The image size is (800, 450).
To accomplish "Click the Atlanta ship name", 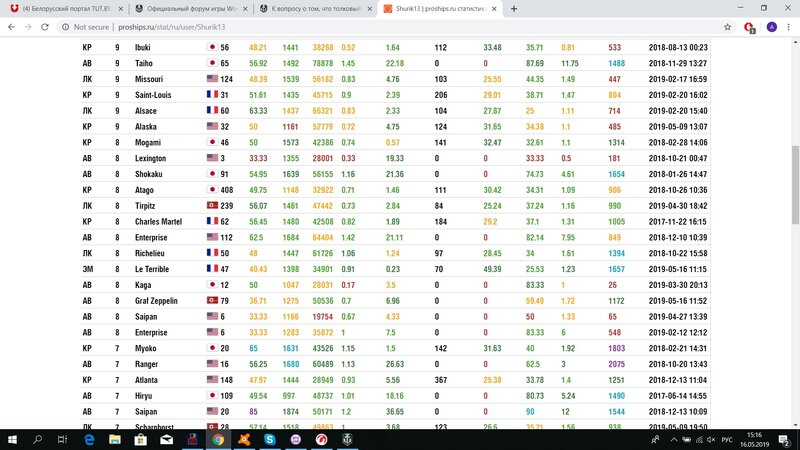I will pyautogui.click(x=146, y=380).
